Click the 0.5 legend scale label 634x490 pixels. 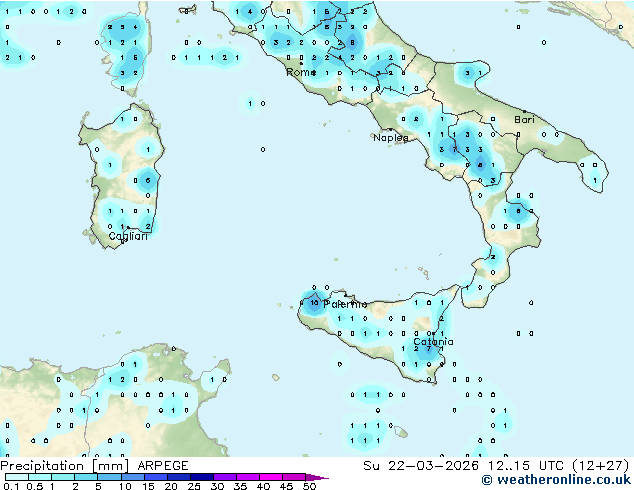[x=35, y=486]
